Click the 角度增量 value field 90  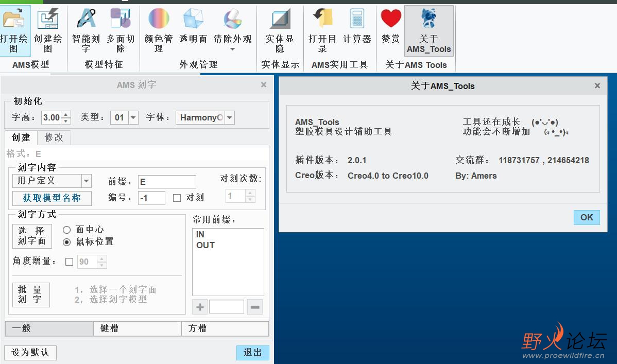88,262
